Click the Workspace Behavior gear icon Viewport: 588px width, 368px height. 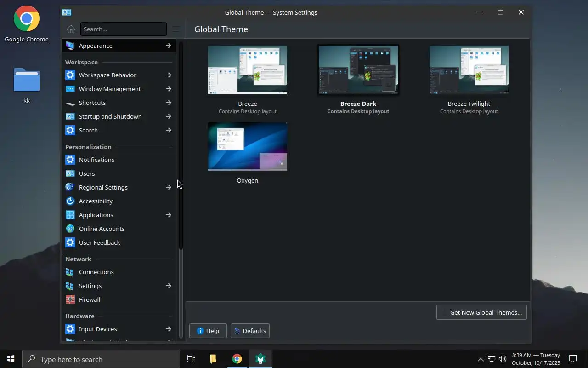(x=70, y=75)
